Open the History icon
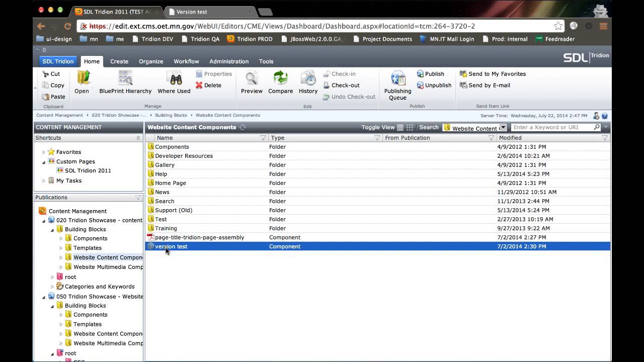 [x=308, y=78]
